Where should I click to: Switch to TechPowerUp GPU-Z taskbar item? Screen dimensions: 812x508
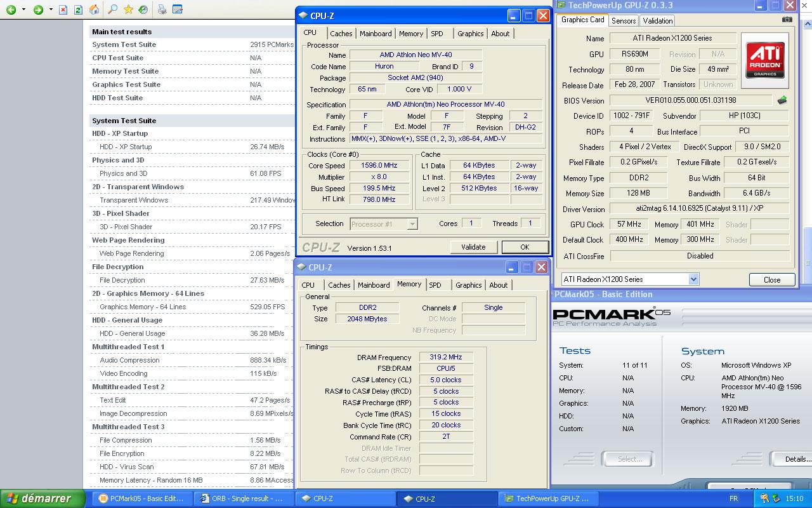[549, 498]
